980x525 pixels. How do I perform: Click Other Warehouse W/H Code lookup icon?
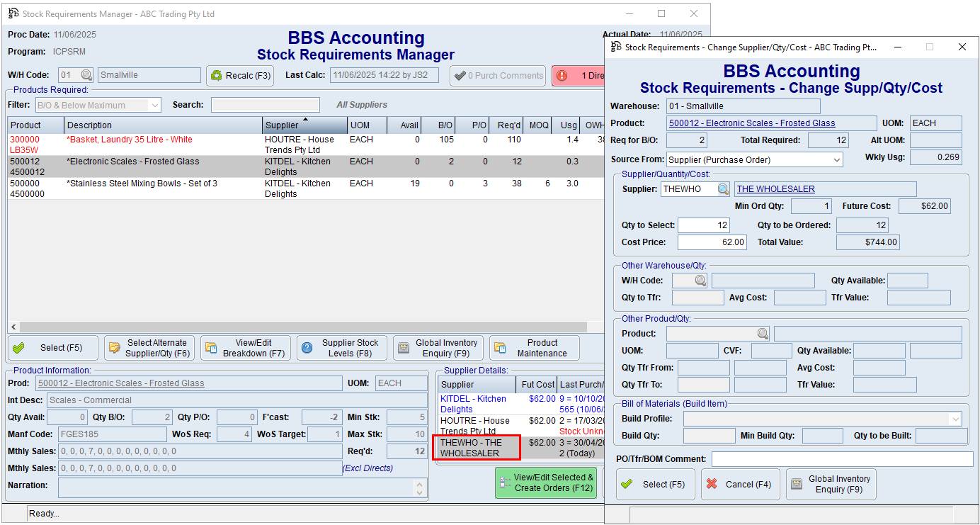pos(700,281)
